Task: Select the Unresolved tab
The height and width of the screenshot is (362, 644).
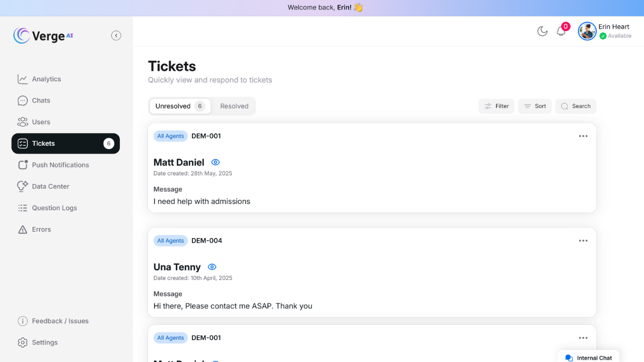Action: pyautogui.click(x=180, y=106)
